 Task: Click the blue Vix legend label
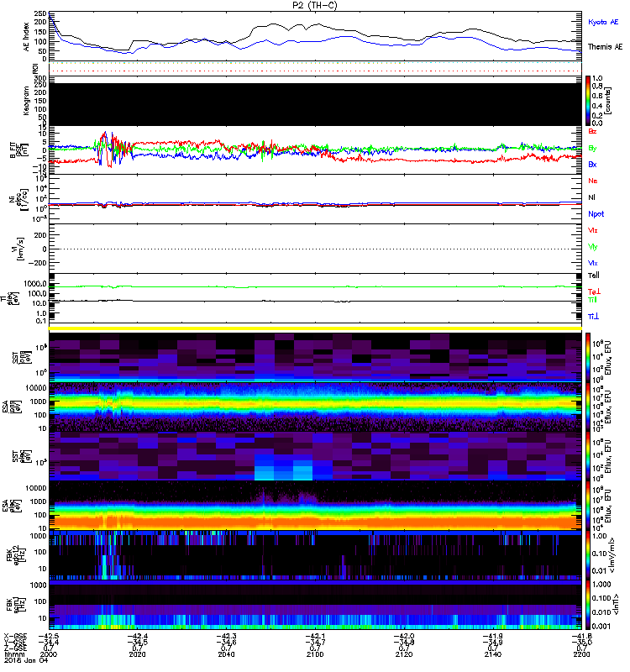pos(592,263)
